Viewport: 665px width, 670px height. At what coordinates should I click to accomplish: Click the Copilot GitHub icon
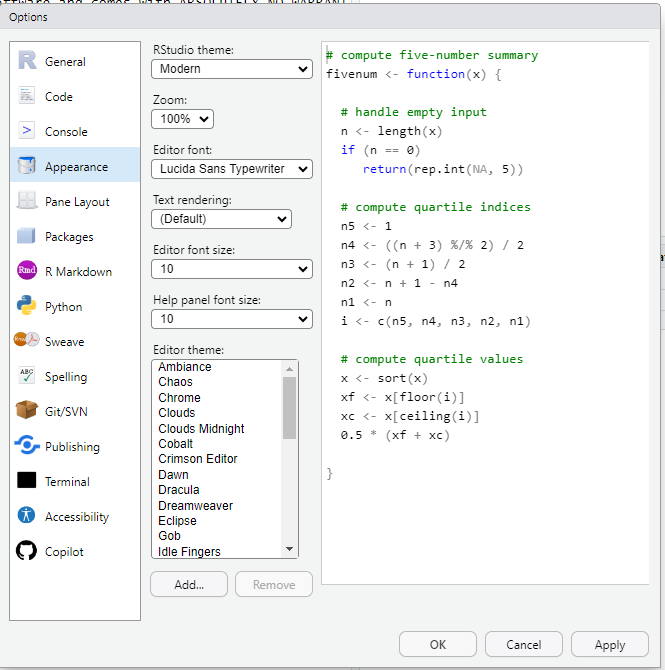27,551
